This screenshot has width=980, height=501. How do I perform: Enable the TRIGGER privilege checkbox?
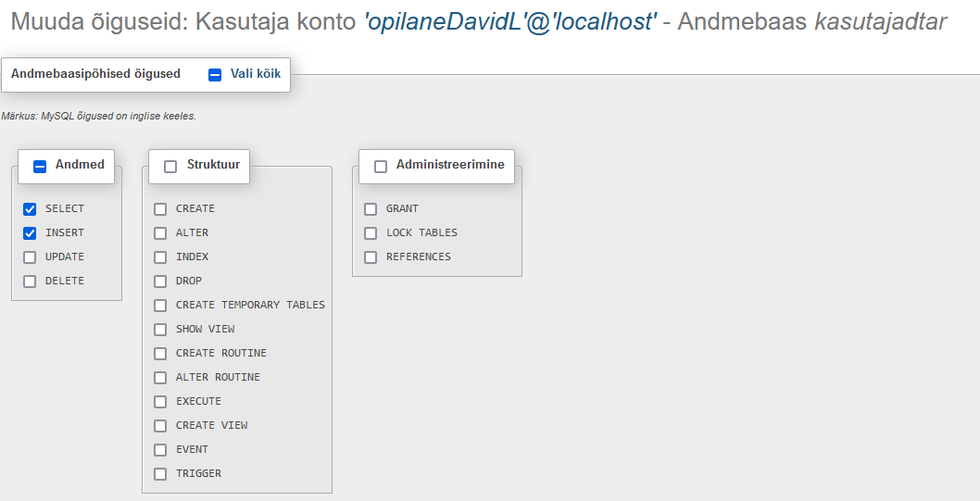pos(160,474)
